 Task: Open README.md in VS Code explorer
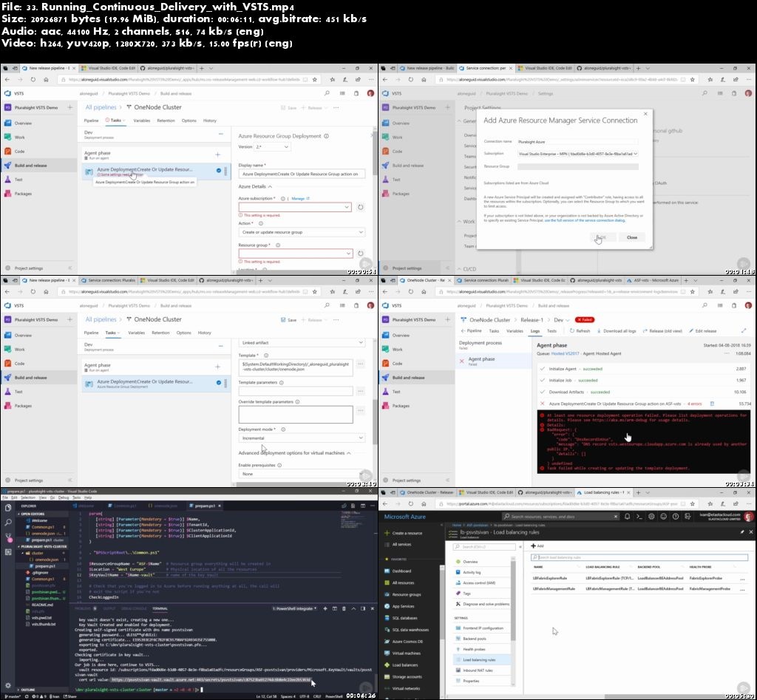(x=42, y=605)
